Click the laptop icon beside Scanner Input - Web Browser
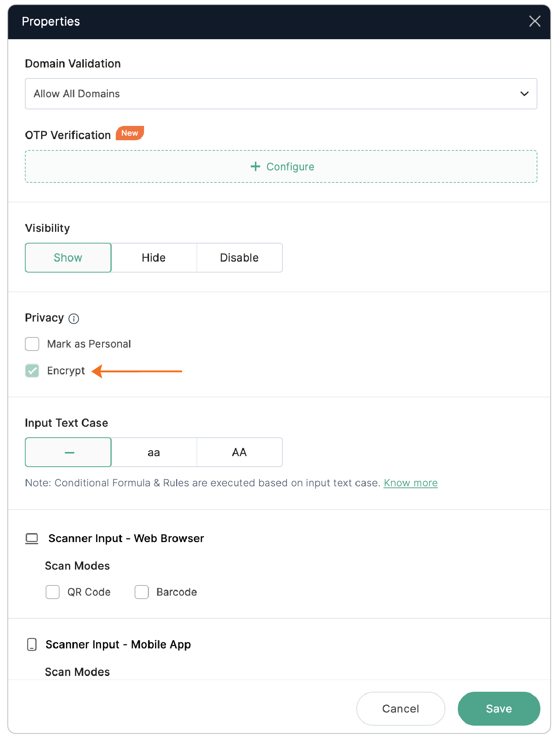 click(32, 539)
